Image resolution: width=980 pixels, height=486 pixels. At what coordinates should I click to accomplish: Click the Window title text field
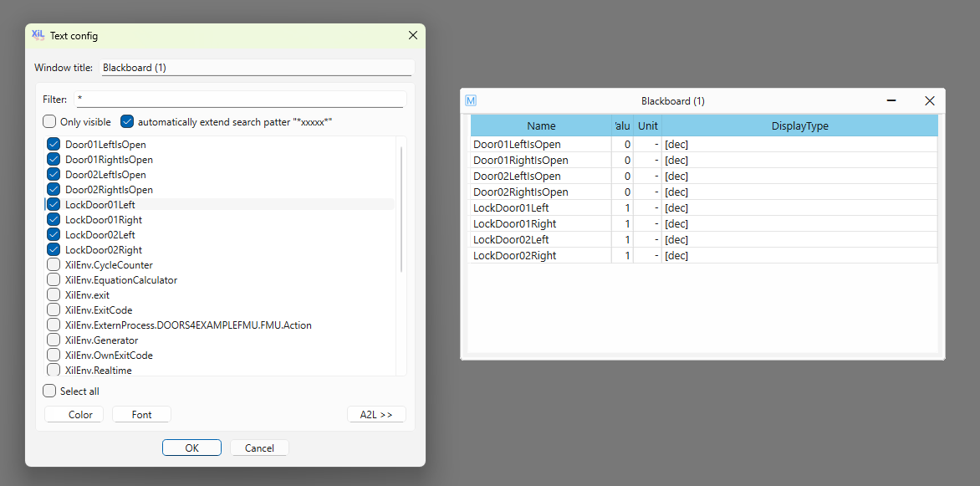click(x=256, y=68)
